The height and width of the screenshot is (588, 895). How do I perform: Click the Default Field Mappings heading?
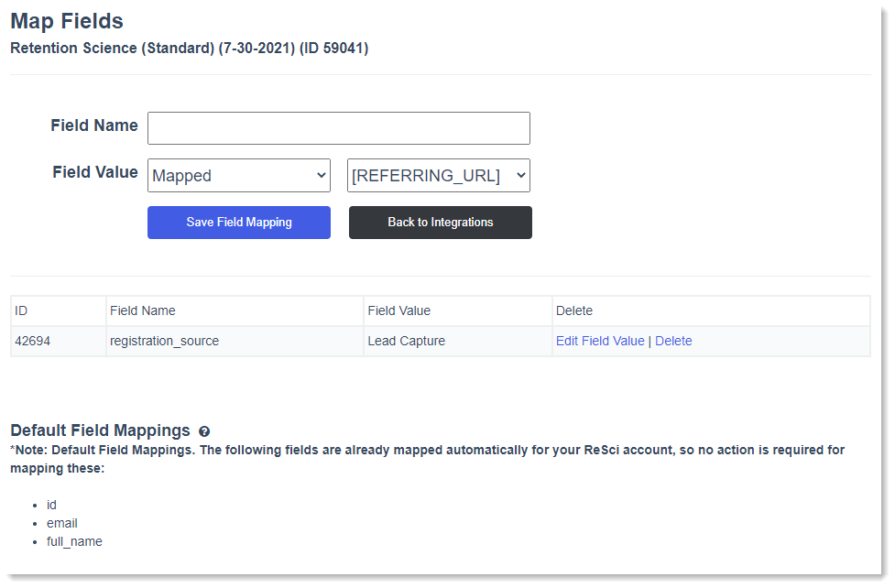pyautogui.click(x=100, y=430)
